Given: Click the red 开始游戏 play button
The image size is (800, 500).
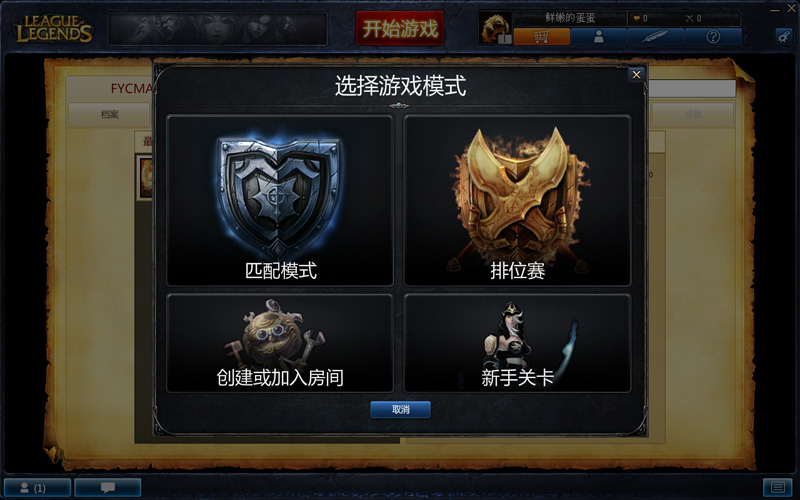Looking at the screenshot, I should tap(400, 29).
